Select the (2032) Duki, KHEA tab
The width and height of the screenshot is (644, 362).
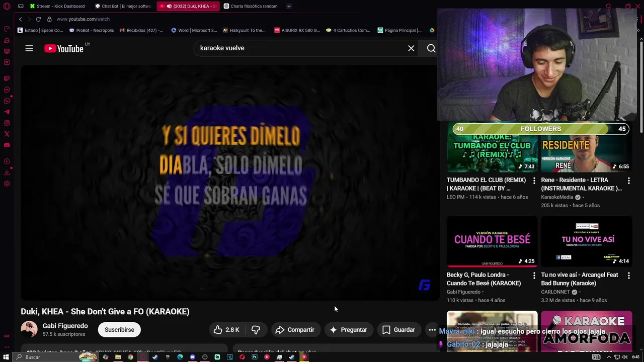tap(187, 6)
